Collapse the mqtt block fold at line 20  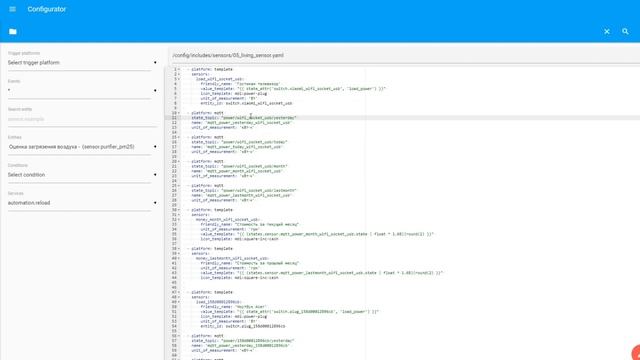(x=179, y=162)
